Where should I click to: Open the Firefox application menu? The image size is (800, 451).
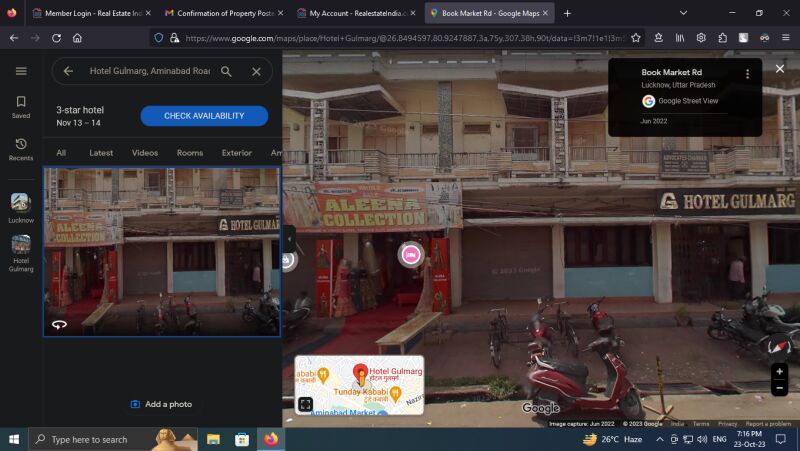[786, 38]
